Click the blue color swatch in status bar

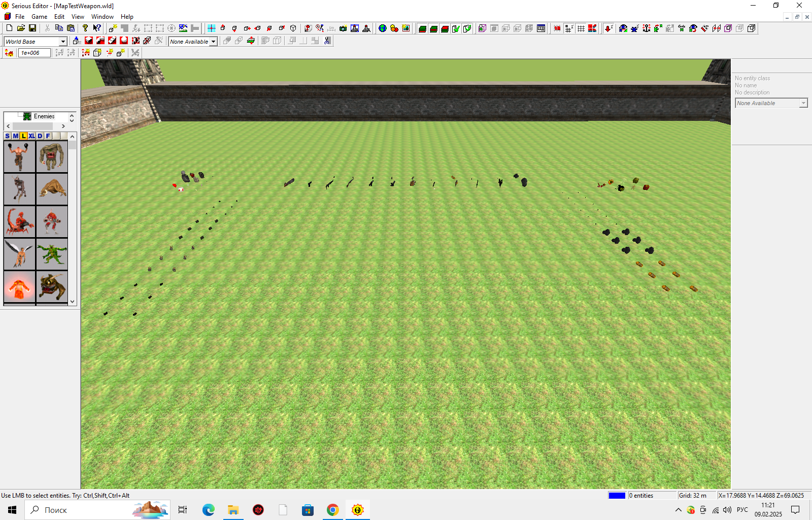pos(617,496)
